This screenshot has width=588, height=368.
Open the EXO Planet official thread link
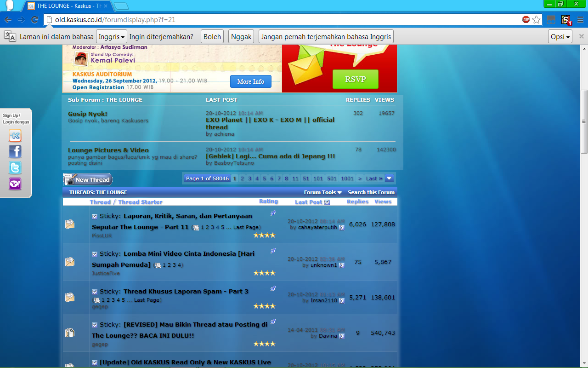click(x=270, y=123)
